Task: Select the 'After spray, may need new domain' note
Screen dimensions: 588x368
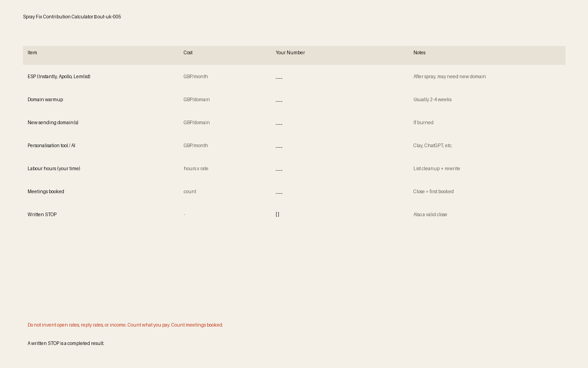Action: [449, 77]
